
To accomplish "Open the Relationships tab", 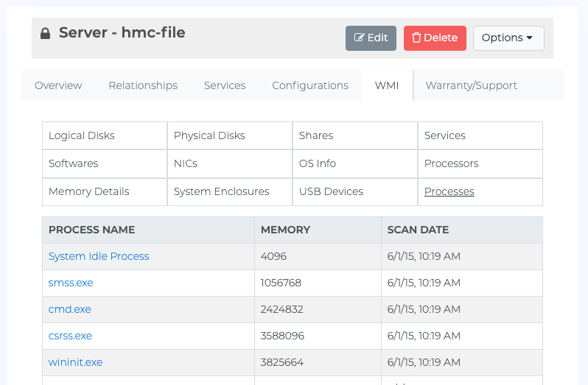I will pos(143,85).
